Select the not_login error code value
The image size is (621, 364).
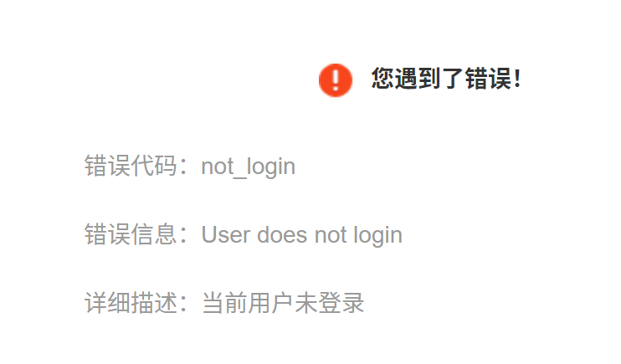point(249,167)
